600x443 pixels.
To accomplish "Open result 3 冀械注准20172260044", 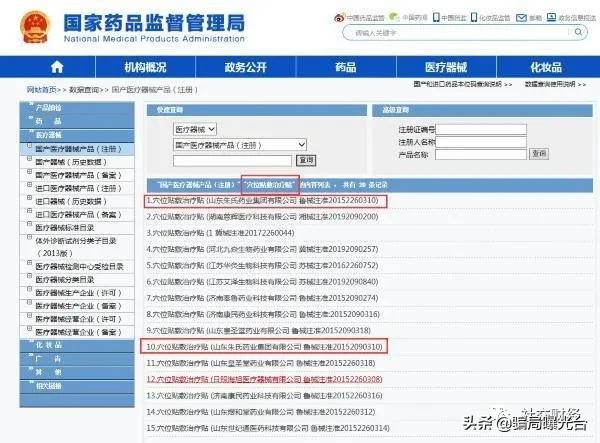I will point(220,233).
